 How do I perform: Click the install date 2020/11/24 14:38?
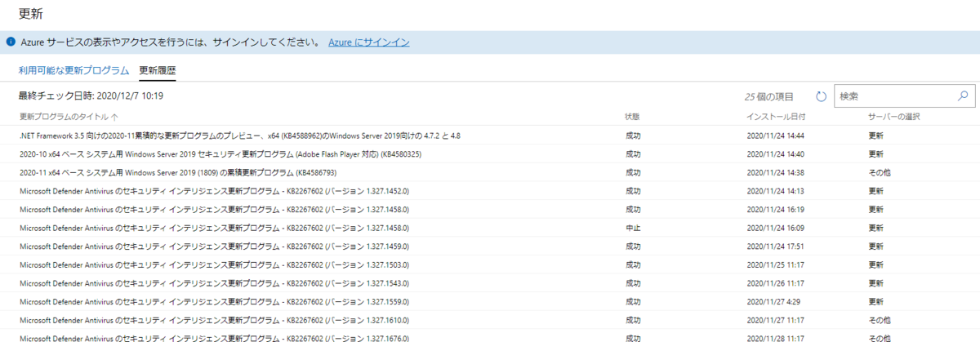pos(776,172)
